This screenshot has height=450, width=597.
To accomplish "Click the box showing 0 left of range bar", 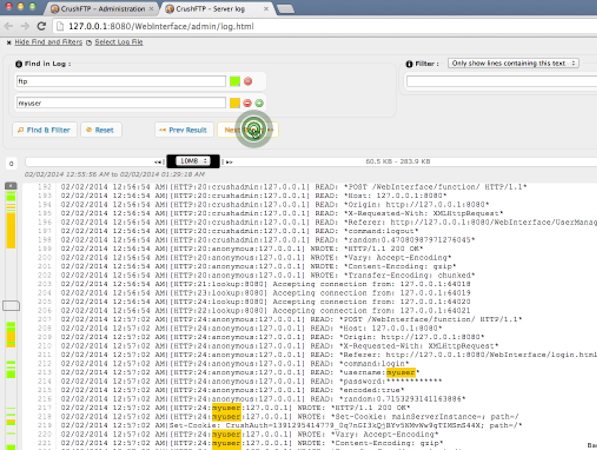I will click(x=11, y=164).
